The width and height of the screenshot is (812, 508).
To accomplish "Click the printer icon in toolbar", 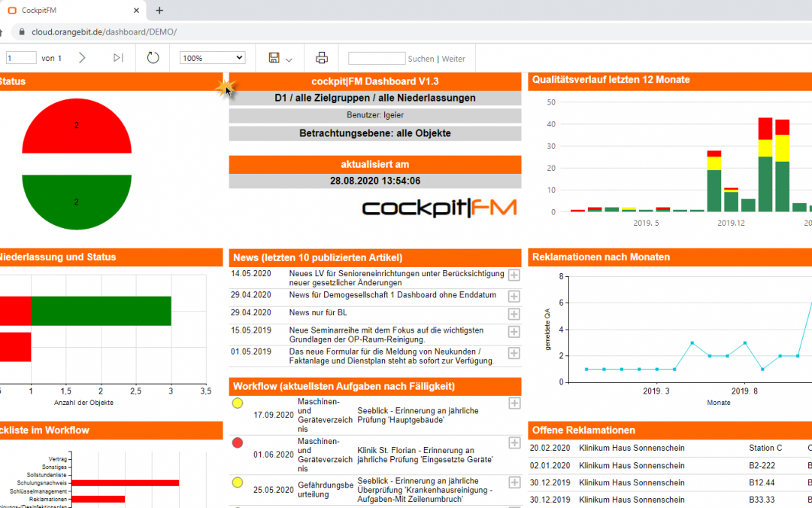I will 322,58.
